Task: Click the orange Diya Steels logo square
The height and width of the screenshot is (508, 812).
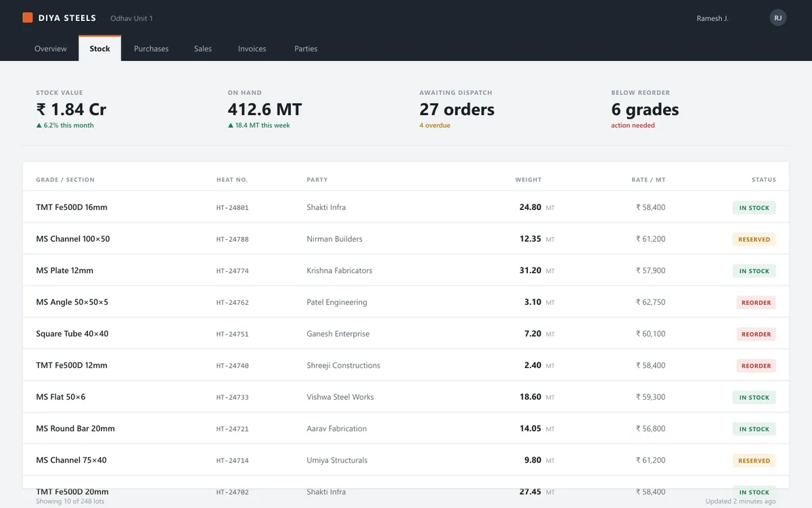Action: (28, 18)
